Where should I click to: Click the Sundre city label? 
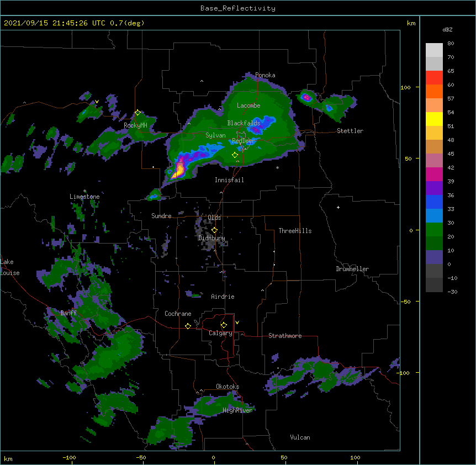[x=161, y=216]
